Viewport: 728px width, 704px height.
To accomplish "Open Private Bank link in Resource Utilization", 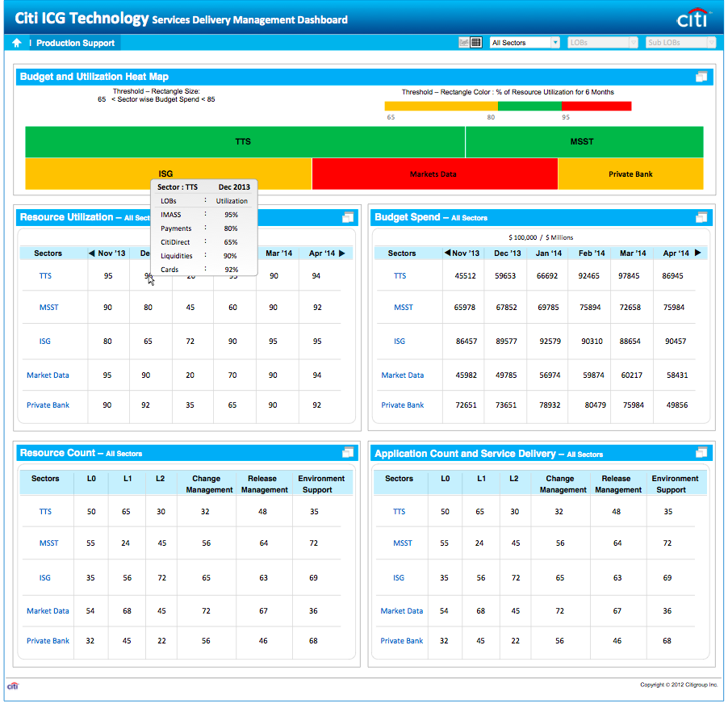I will point(48,405).
